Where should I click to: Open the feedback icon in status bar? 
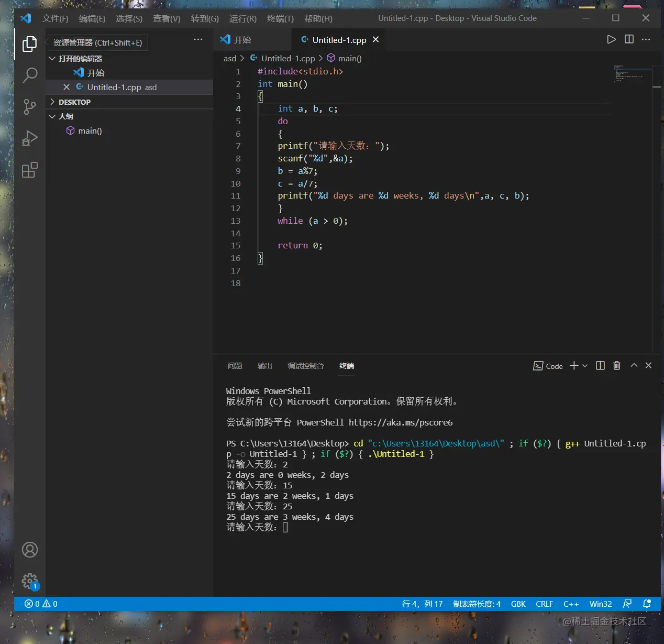[x=627, y=604]
